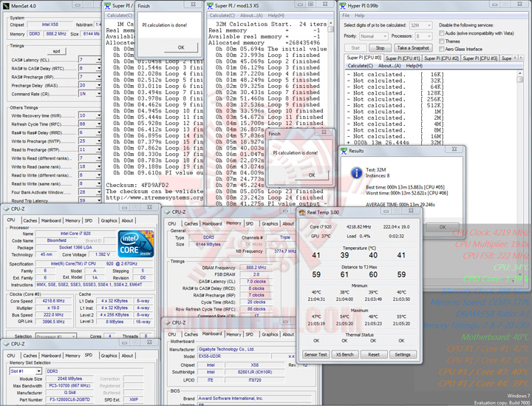Click the Settings button in Real Temp
532x406 pixels.
(403, 354)
